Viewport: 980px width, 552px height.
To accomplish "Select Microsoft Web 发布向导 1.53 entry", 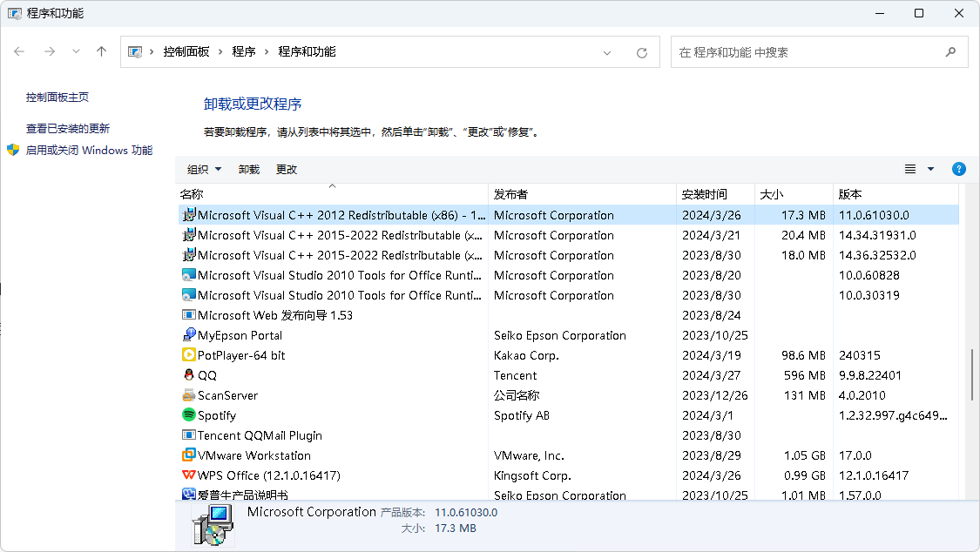I will point(569,315).
